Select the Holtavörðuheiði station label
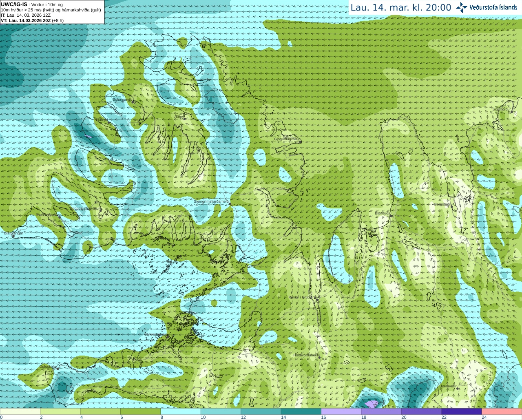Screen dimensions: 522x420 tap(306, 355)
